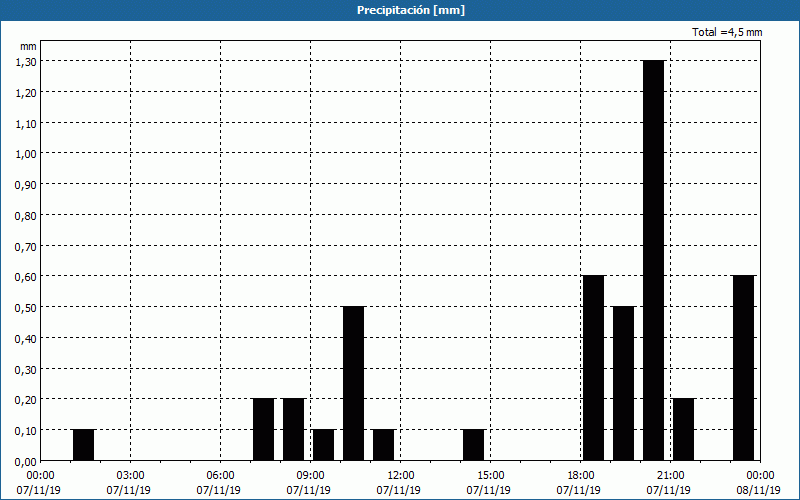Select the 1,20 y-axis value
This screenshot has height=500, width=800.
coord(26,92)
